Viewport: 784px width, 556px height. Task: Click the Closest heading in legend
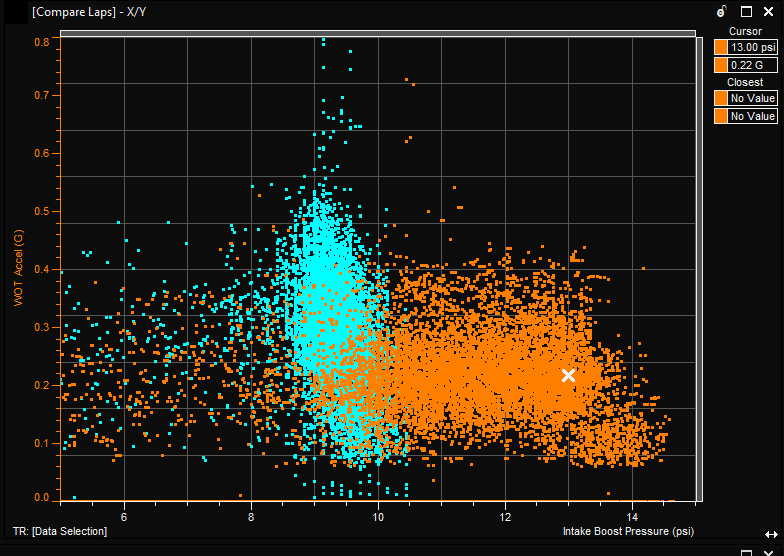(x=745, y=83)
